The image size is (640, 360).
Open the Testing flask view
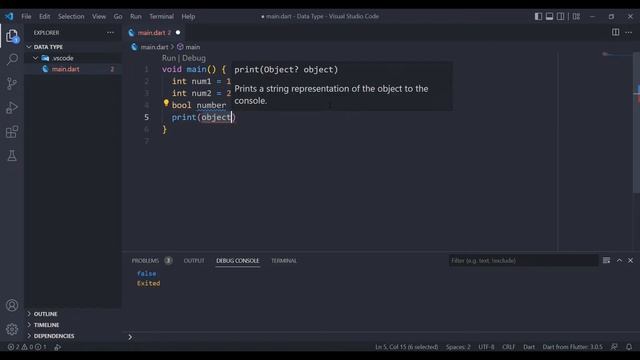[x=12, y=156]
